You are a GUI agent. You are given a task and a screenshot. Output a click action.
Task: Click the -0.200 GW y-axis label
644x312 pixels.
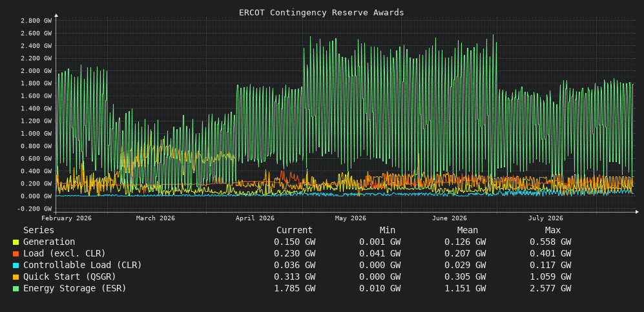(34, 209)
